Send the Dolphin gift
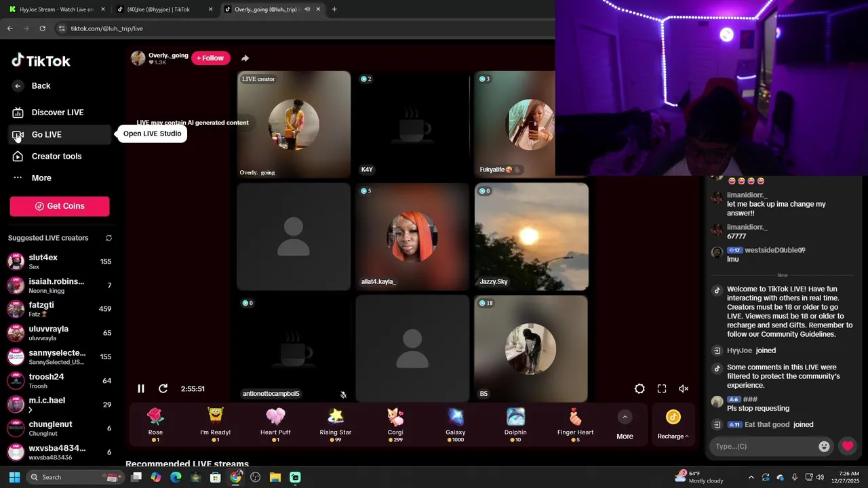 point(515,425)
